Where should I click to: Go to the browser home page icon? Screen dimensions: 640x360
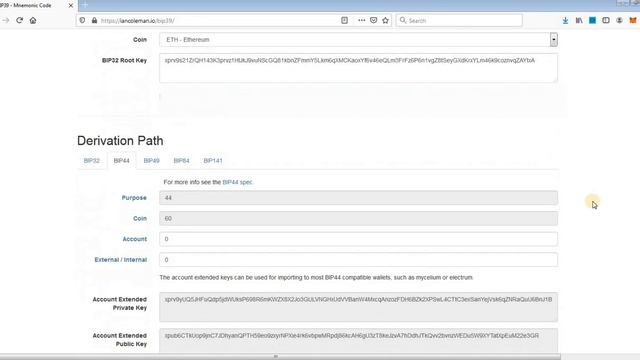(33, 20)
